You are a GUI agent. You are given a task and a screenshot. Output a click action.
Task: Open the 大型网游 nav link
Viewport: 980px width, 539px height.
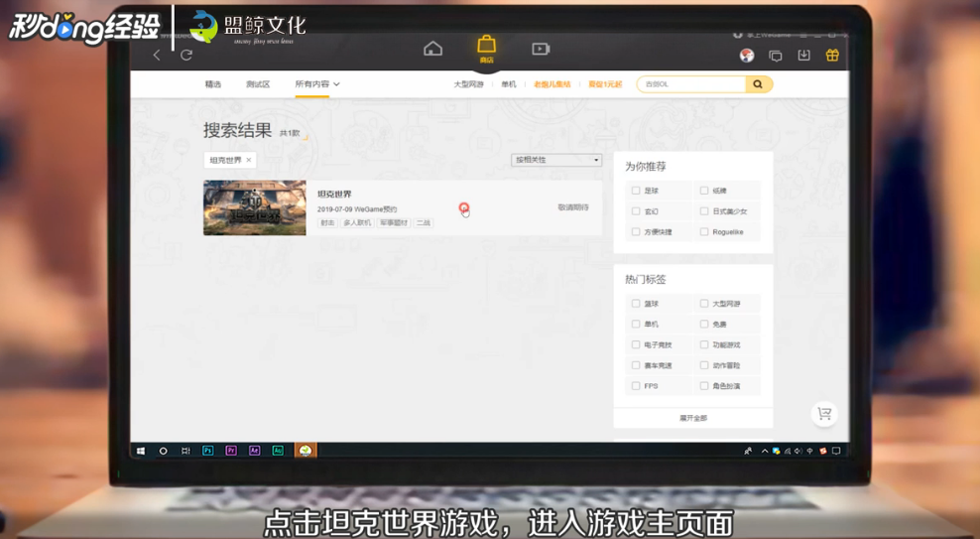(x=469, y=83)
